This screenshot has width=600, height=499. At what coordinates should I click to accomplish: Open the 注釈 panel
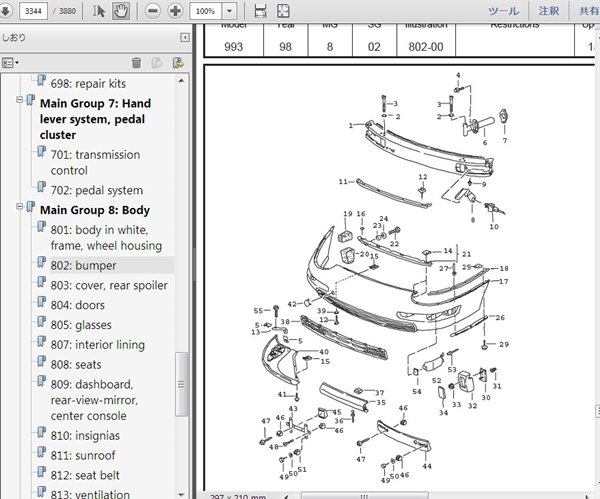[x=549, y=11]
